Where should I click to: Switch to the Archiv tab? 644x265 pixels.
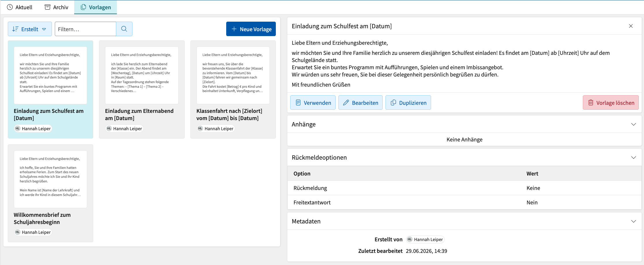(x=57, y=7)
